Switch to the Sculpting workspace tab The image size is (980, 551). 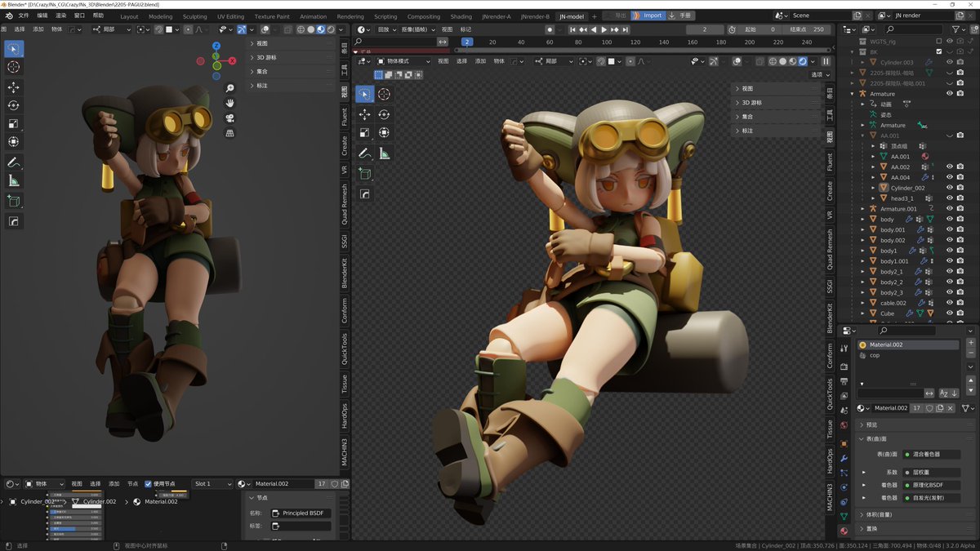point(194,16)
